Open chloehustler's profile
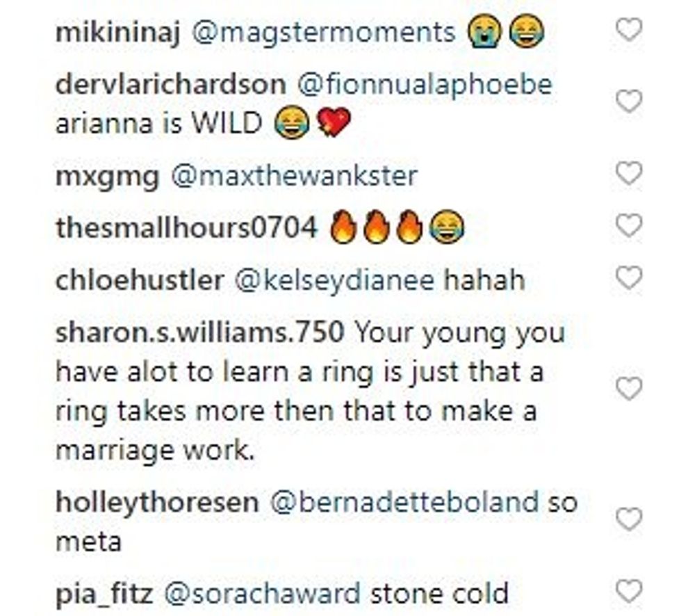This screenshot has width=681, height=616. click(x=139, y=281)
